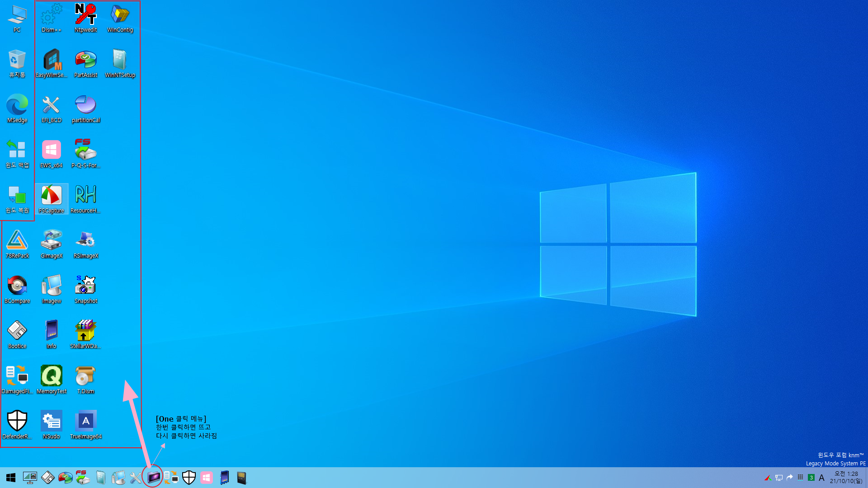Screen dimensions: 868x488
Task: Click the curved arrow tray icon
Action: 790,477
